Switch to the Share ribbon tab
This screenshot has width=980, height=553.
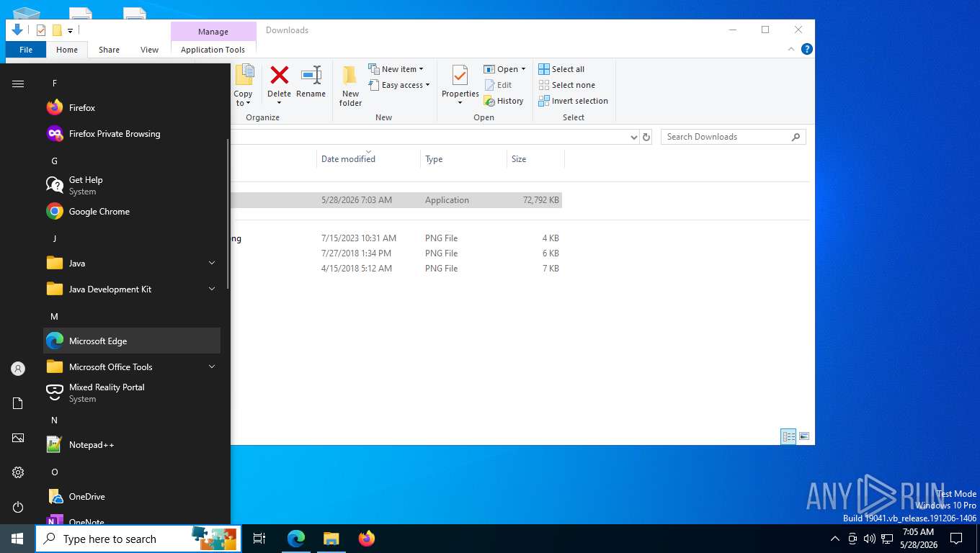[x=109, y=50]
